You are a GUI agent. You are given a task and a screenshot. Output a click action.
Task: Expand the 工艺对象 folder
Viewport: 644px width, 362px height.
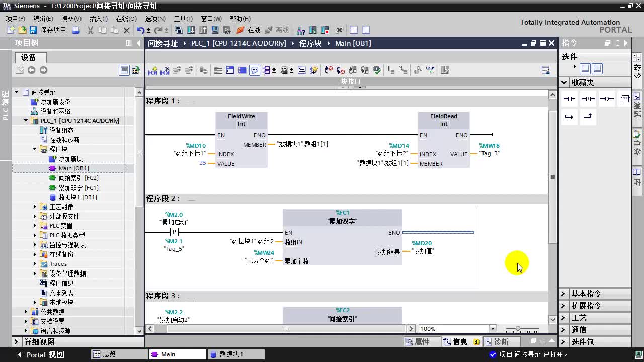35,207
